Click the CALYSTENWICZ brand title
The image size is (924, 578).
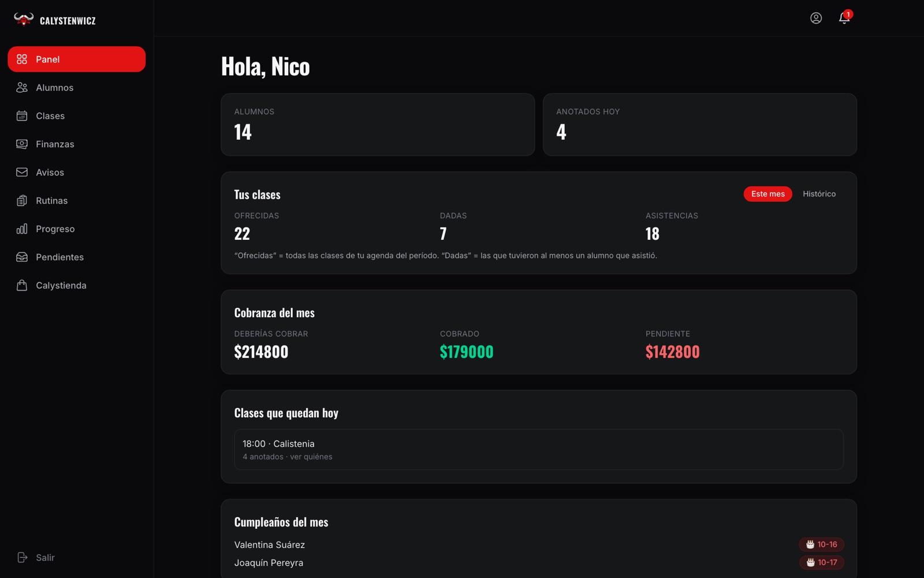click(68, 21)
